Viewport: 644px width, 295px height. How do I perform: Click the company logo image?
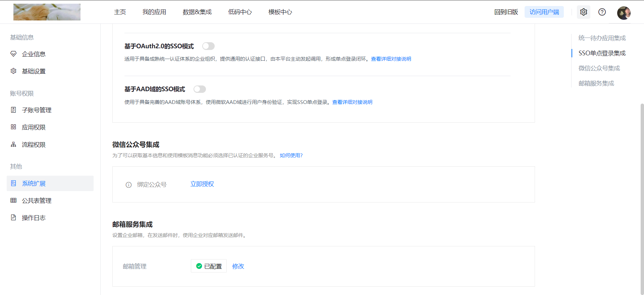pos(47,12)
